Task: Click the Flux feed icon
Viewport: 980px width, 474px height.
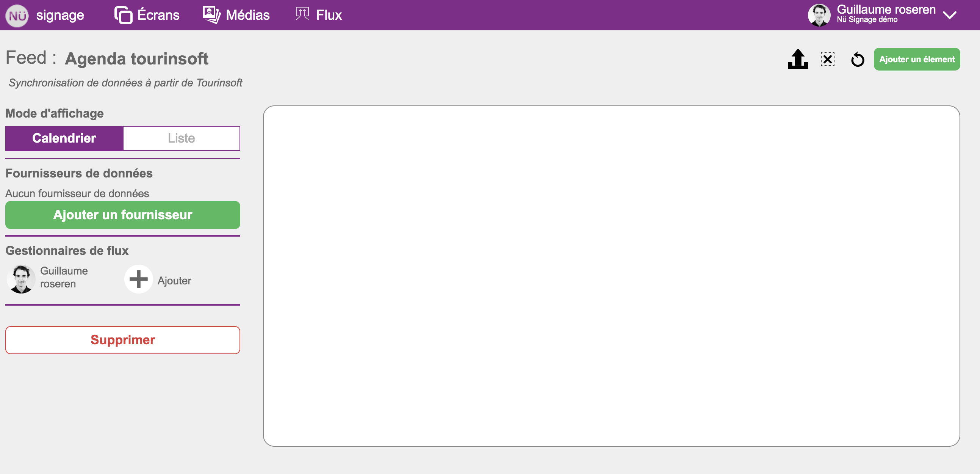Action: tap(302, 14)
